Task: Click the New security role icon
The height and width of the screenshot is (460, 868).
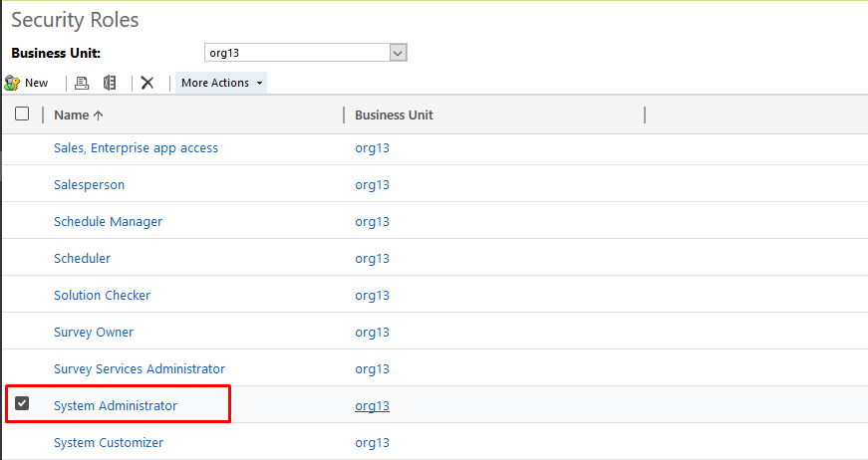Action: pos(13,83)
